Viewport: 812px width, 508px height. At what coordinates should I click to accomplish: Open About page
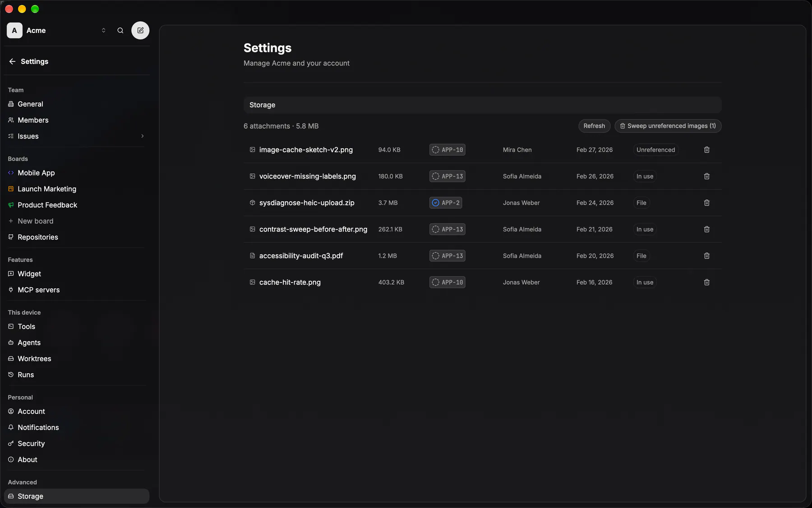click(x=77, y=460)
